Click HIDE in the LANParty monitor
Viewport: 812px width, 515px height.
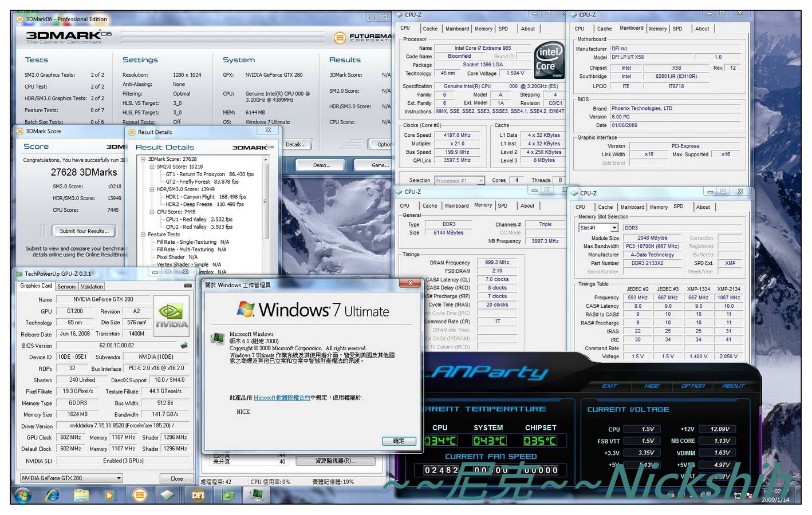point(652,386)
